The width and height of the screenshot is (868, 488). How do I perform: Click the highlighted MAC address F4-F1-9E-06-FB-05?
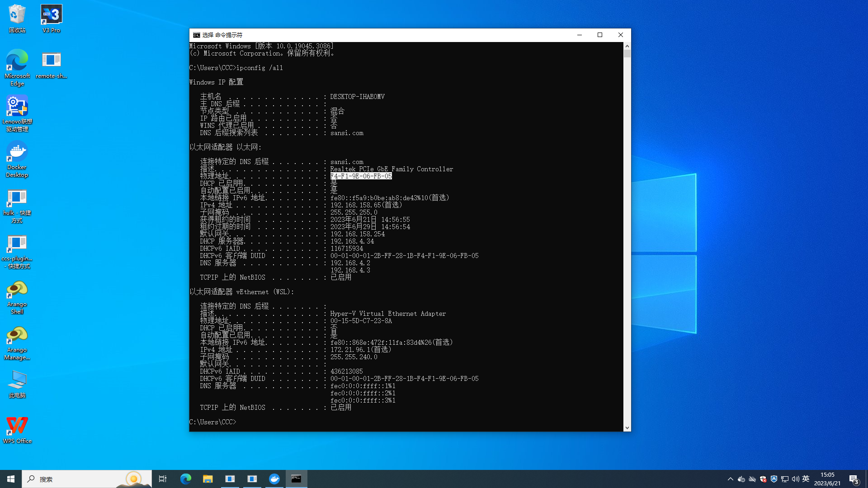(x=361, y=176)
